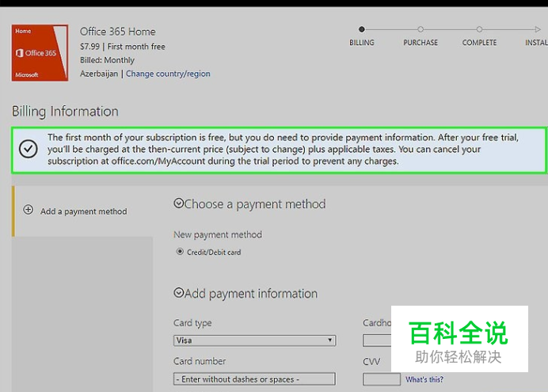Image resolution: width=548 pixels, height=392 pixels.
Task: Click the Change country/region link
Action: point(168,74)
